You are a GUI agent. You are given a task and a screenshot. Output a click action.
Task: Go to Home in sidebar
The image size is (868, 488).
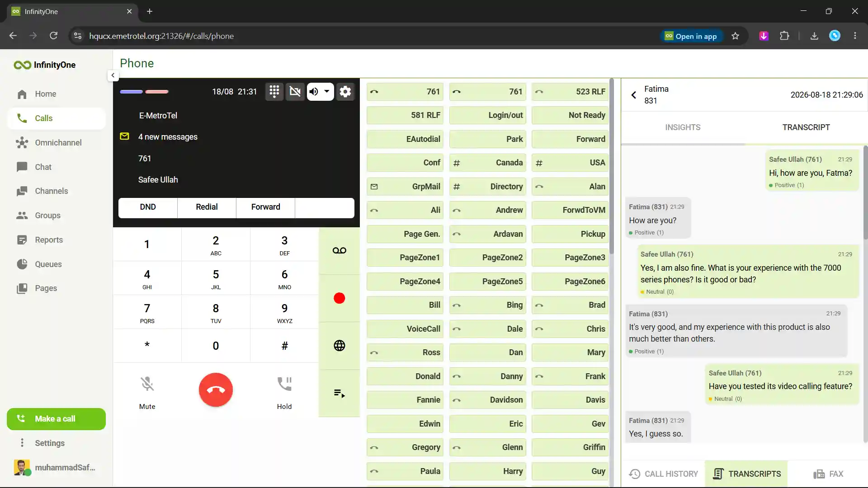pyautogui.click(x=57, y=94)
